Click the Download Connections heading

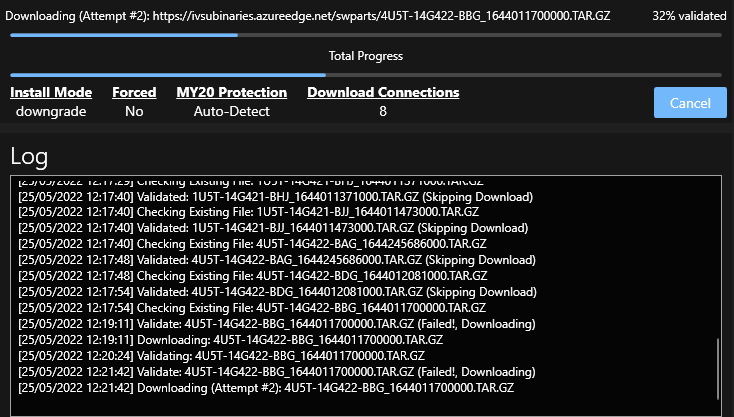click(x=383, y=92)
